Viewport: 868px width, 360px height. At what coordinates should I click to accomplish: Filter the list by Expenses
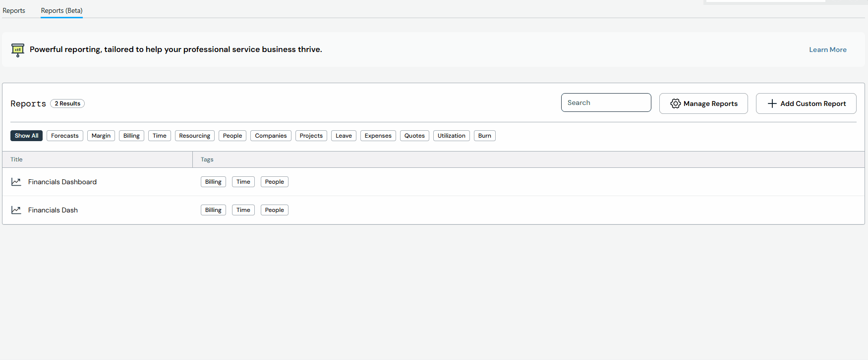(x=378, y=136)
